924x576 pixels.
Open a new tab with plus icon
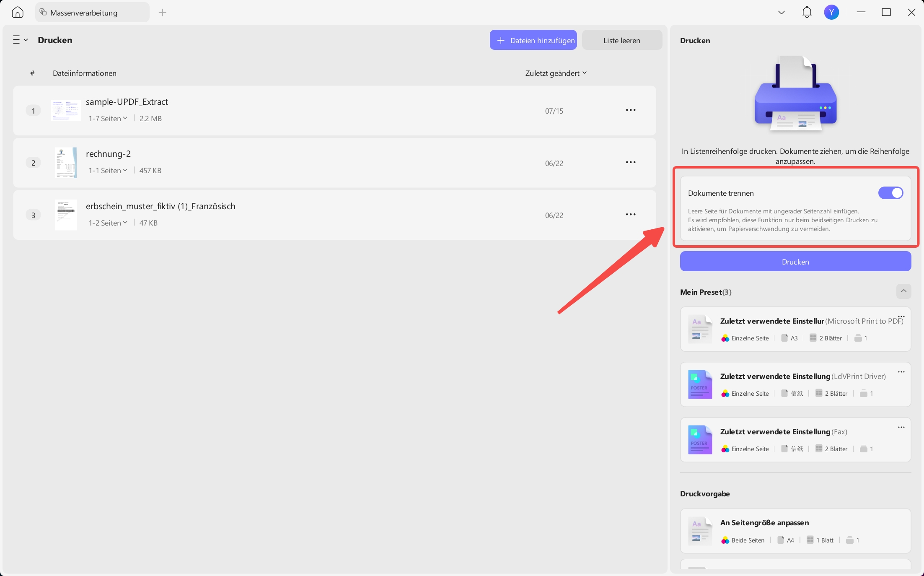pyautogui.click(x=163, y=13)
